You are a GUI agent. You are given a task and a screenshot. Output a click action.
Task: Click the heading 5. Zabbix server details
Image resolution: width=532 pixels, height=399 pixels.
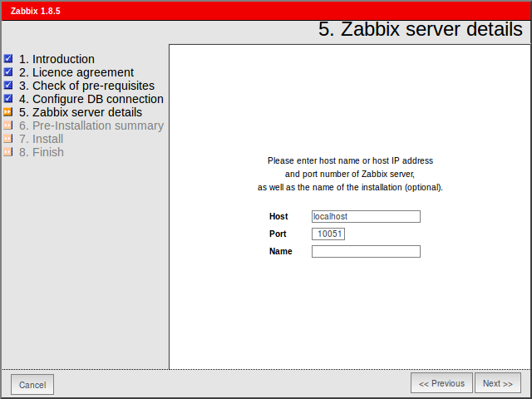point(421,29)
